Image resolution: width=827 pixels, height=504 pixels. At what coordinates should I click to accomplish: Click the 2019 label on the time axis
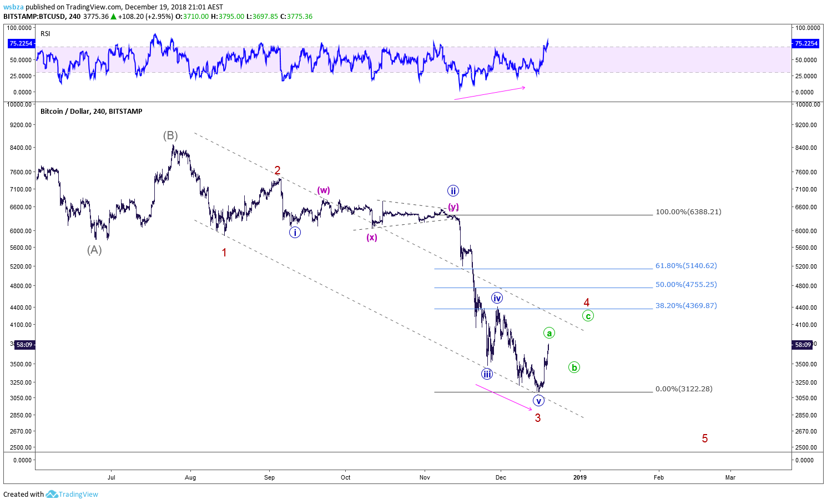(x=580, y=477)
